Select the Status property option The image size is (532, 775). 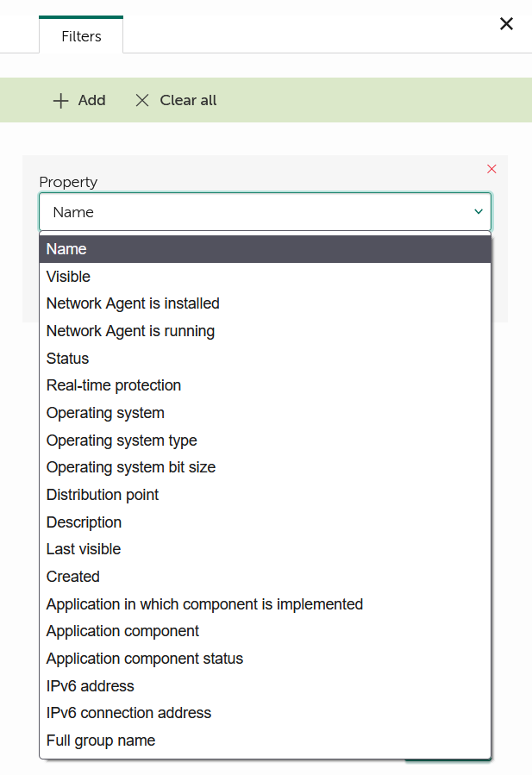(x=67, y=359)
